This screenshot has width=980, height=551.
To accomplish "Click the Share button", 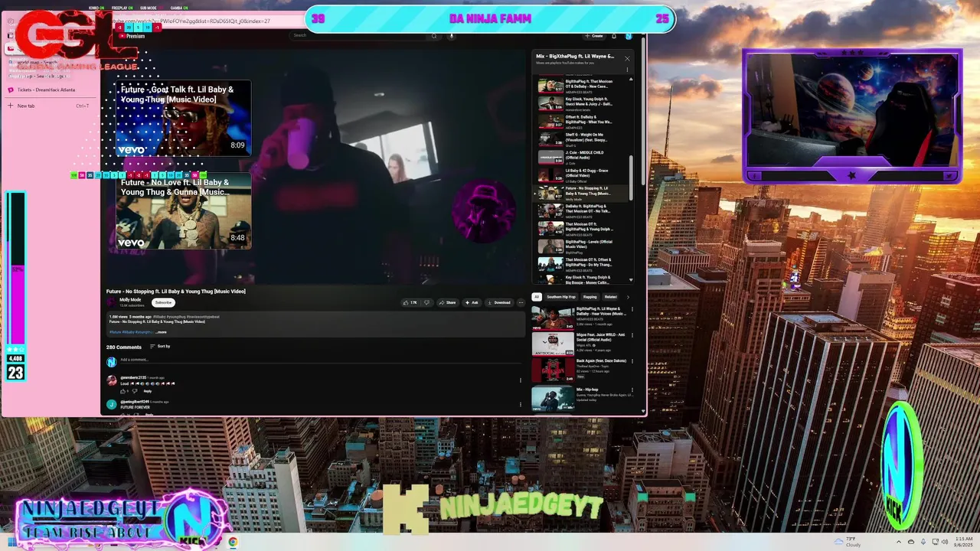I will (x=447, y=302).
